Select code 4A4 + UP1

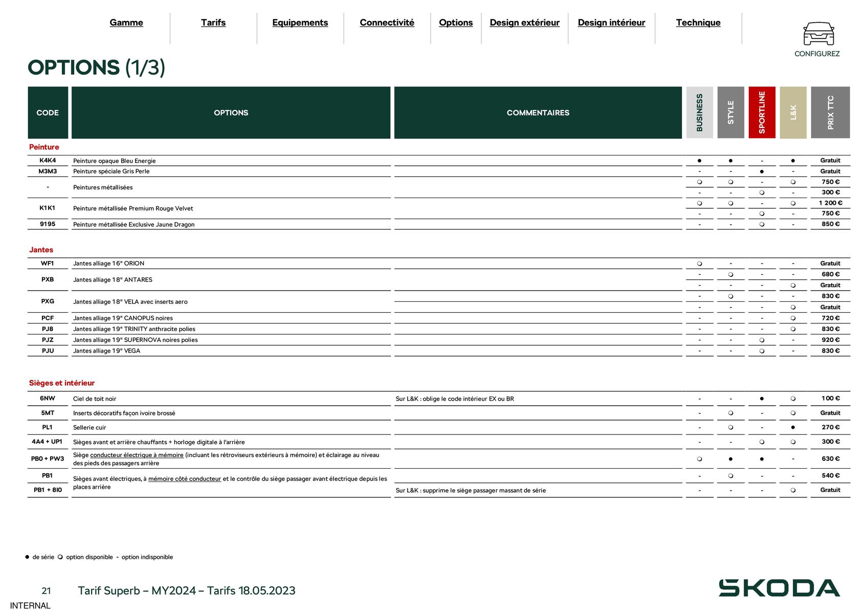(47, 442)
